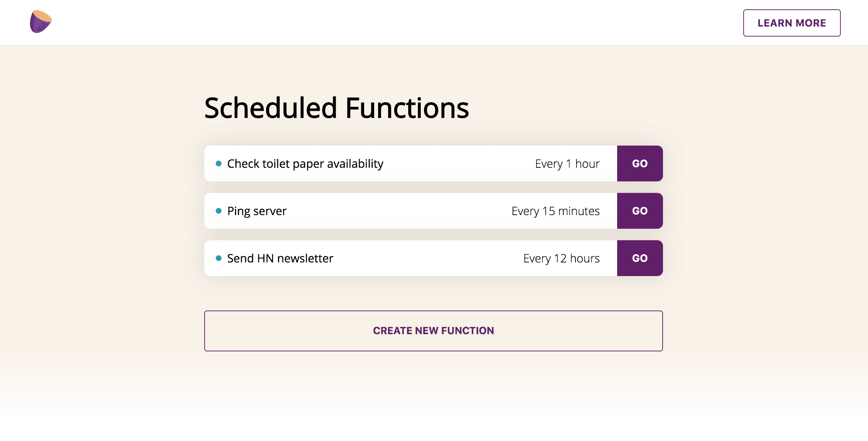Click the teal status dot for Ping server
The image size is (868, 441).
(219, 211)
